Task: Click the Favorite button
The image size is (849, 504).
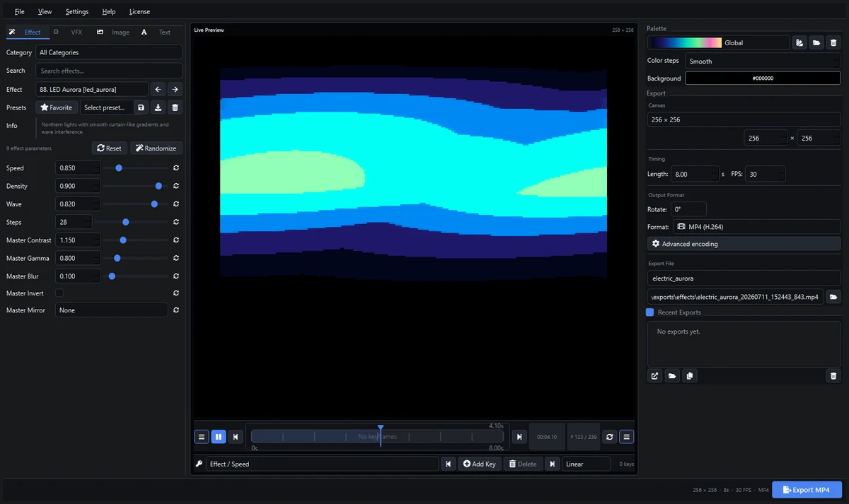Action: (57, 107)
